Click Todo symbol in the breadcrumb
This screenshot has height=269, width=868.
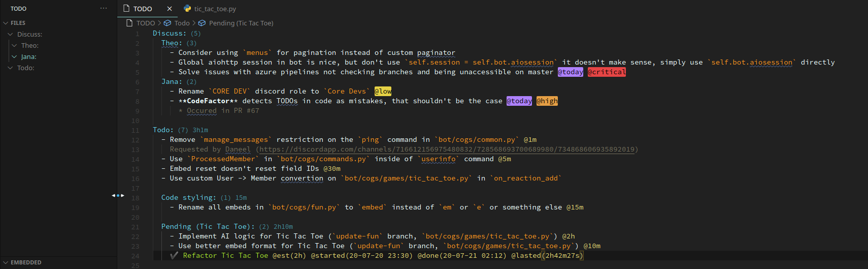(x=182, y=23)
